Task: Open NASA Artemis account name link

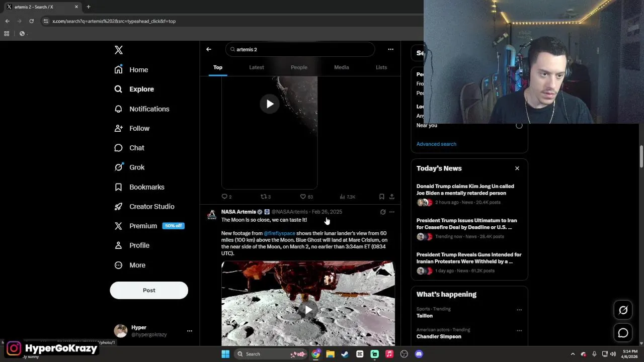Action: (238, 212)
